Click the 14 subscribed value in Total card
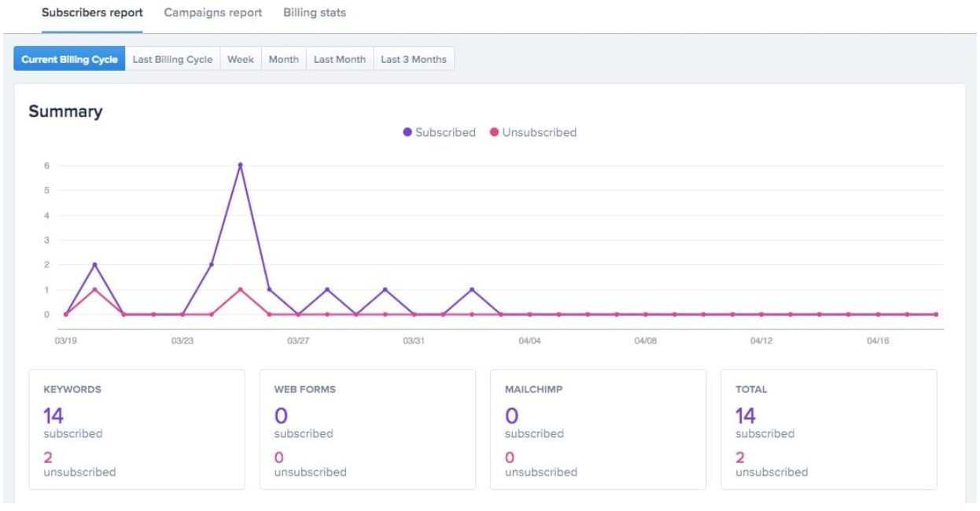Viewport: 980px width, 511px height. [746, 416]
